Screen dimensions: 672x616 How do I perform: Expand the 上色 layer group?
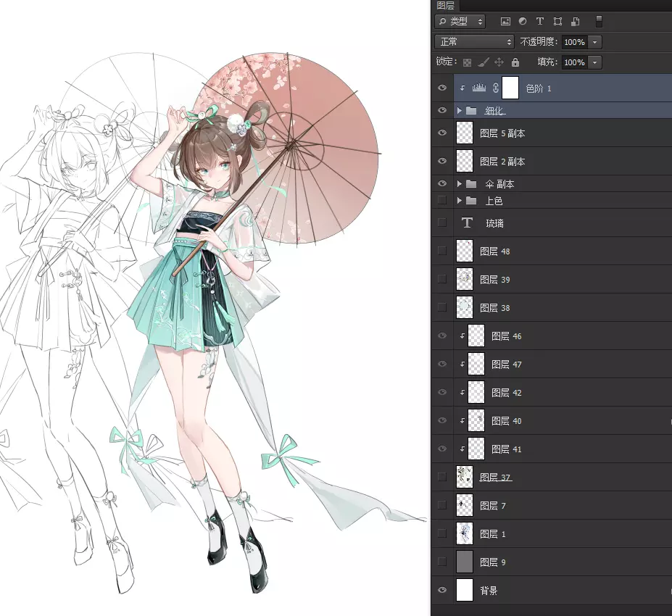[459, 201]
